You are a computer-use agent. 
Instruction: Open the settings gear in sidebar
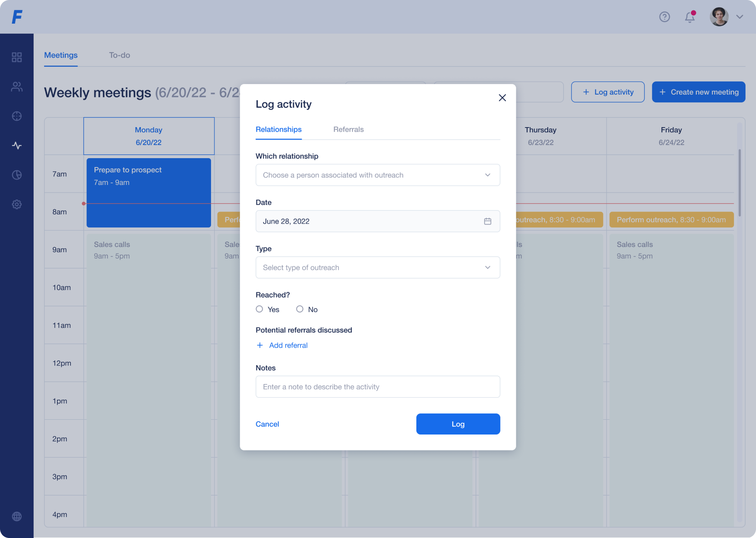pyautogui.click(x=17, y=204)
